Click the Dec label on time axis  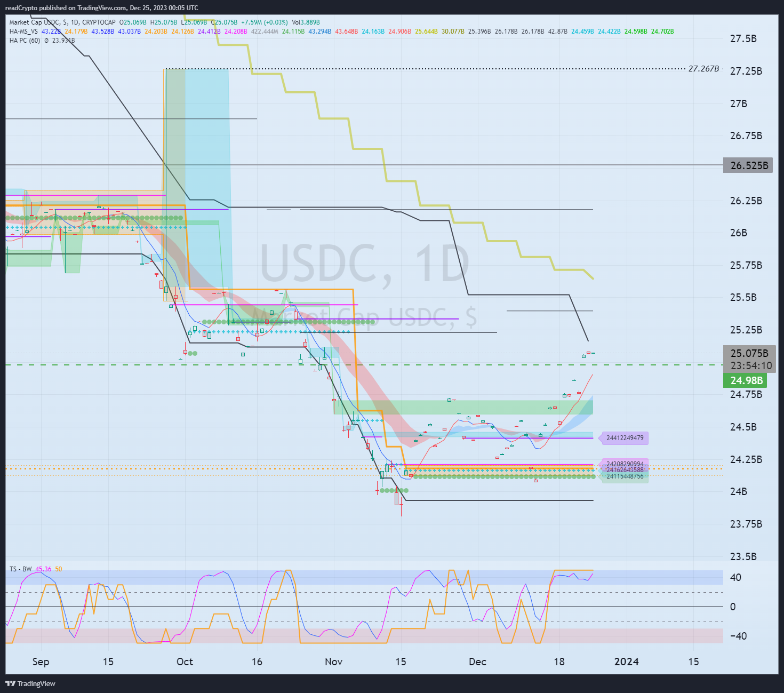477,662
